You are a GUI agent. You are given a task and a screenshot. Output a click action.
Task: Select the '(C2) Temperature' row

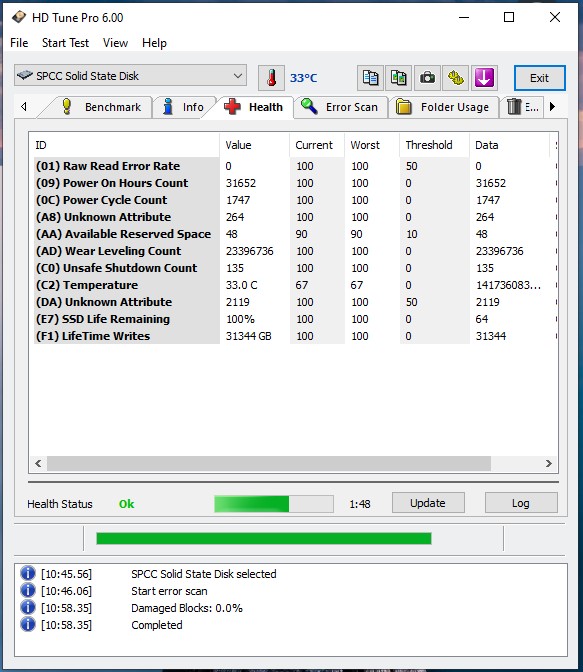294,285
